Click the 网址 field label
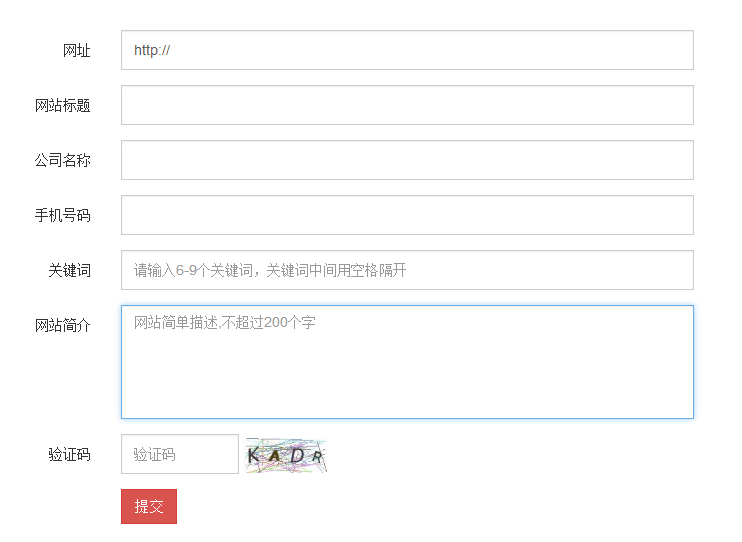 [x=76, y=50]
